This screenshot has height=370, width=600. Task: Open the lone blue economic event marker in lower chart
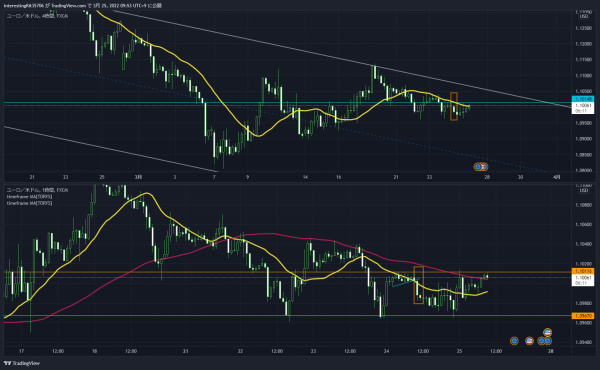click(x=514, y=341)
